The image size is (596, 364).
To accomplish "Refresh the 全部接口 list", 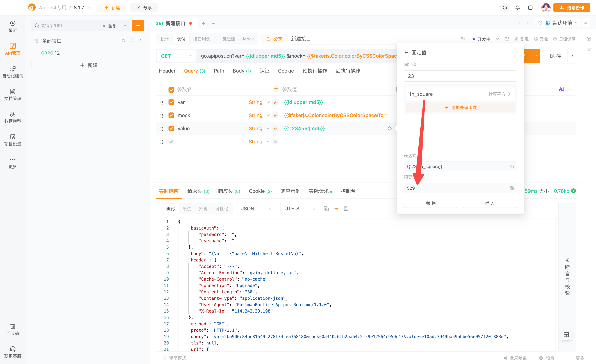I will [x=123, y=41].
